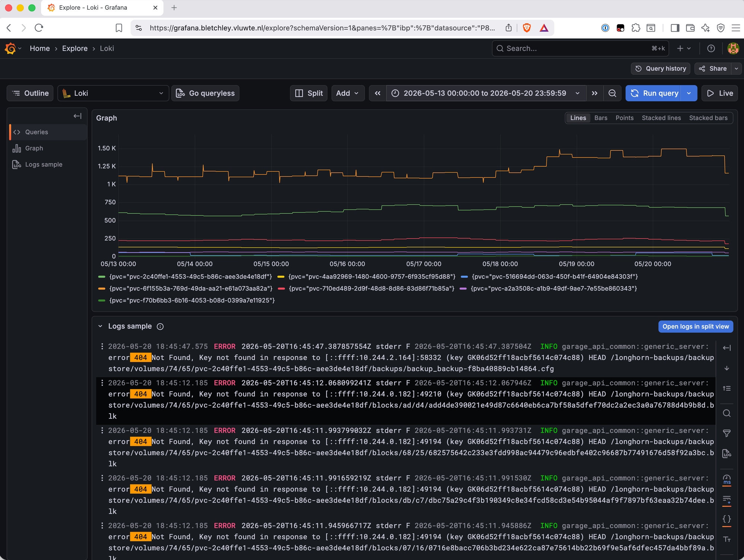This screenshot has height=560, width=744.
Task: Reload the browser page
Action: click(x=39, y=28)
